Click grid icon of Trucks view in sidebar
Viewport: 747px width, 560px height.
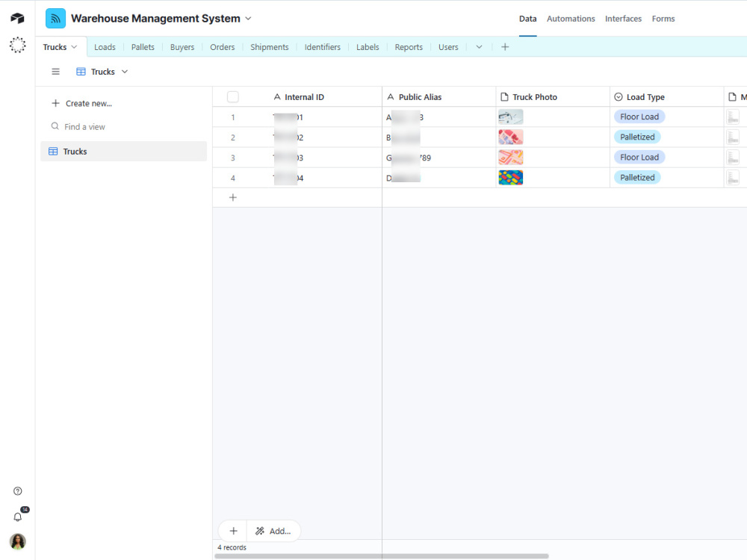click(53, 152)
